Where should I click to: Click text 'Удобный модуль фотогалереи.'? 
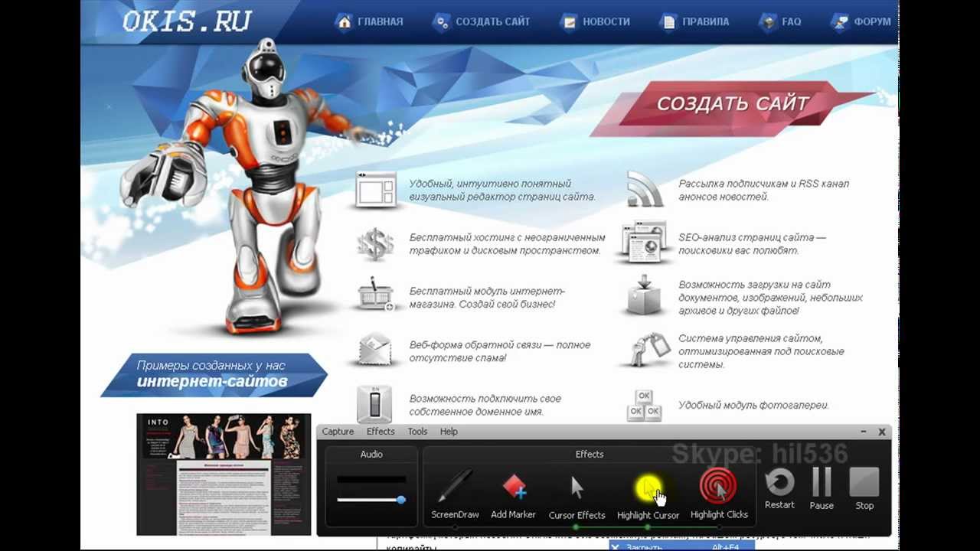753,405
